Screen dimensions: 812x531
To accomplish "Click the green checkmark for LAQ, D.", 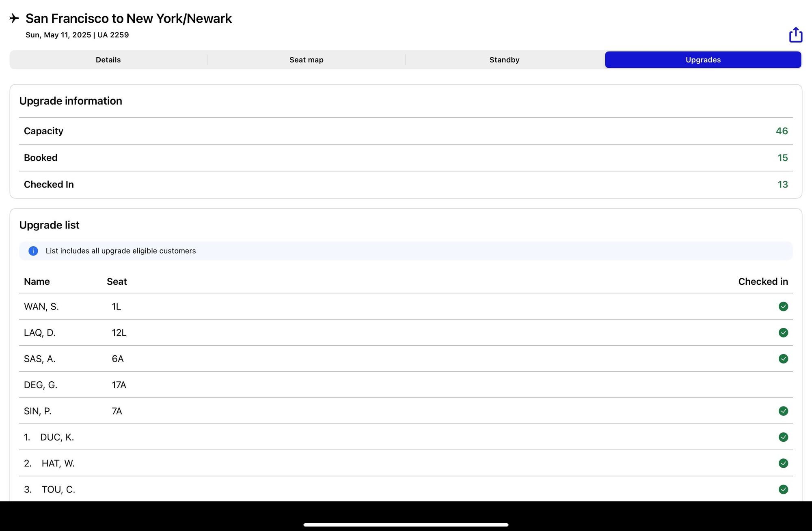I will [783, 333].
